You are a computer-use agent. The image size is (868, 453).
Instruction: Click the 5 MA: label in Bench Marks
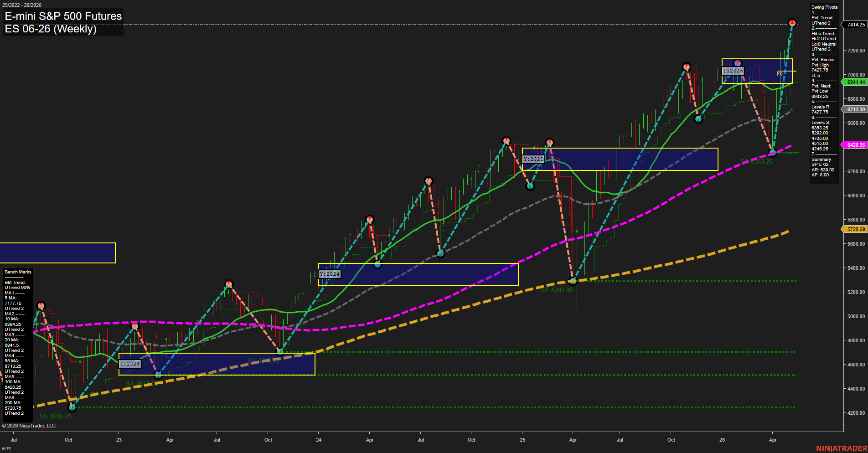[10, 298]
